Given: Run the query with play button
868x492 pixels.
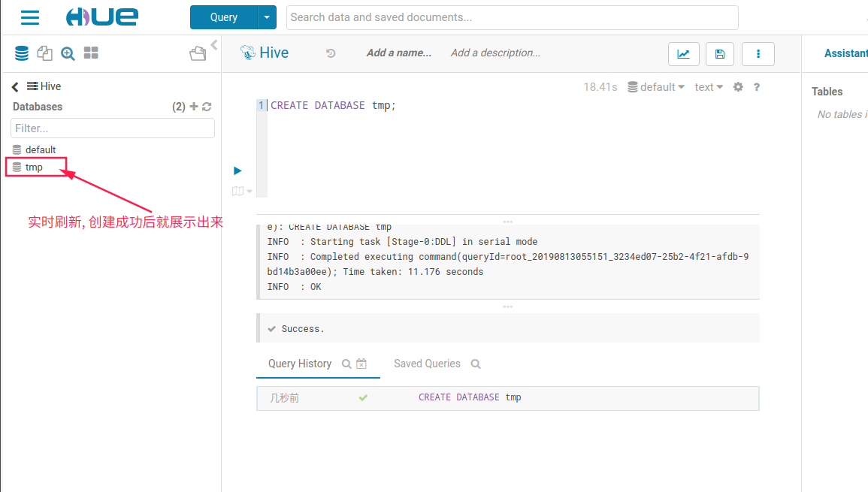Looking at the screenshot, I should click(x=237, y=171).
